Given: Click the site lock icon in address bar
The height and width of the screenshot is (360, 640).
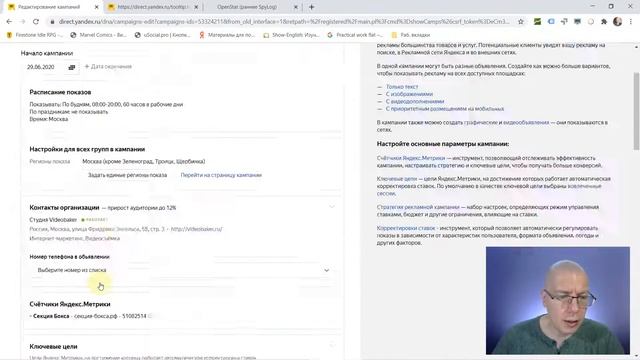Looking at the screenshot, I should (52, 22).
